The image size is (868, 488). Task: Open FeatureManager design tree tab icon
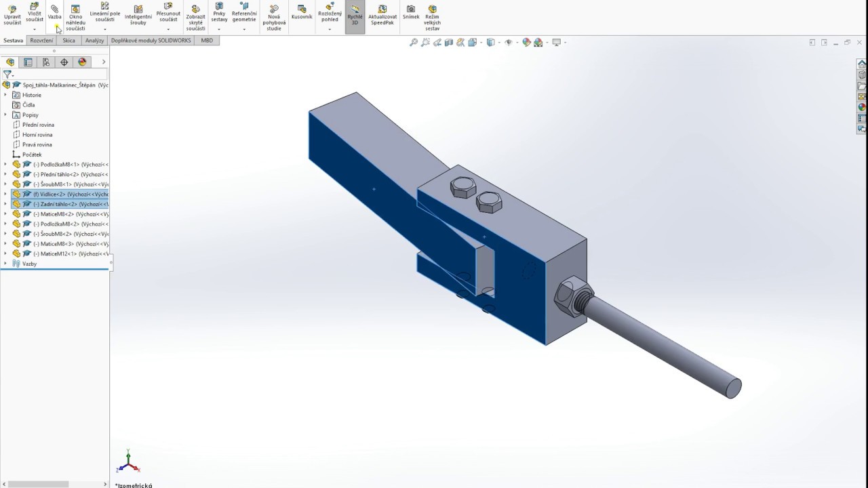click(10, 62)
